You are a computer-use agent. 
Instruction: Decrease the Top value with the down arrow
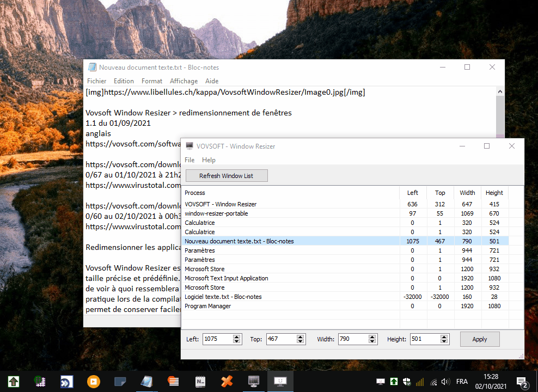(301, 341)
